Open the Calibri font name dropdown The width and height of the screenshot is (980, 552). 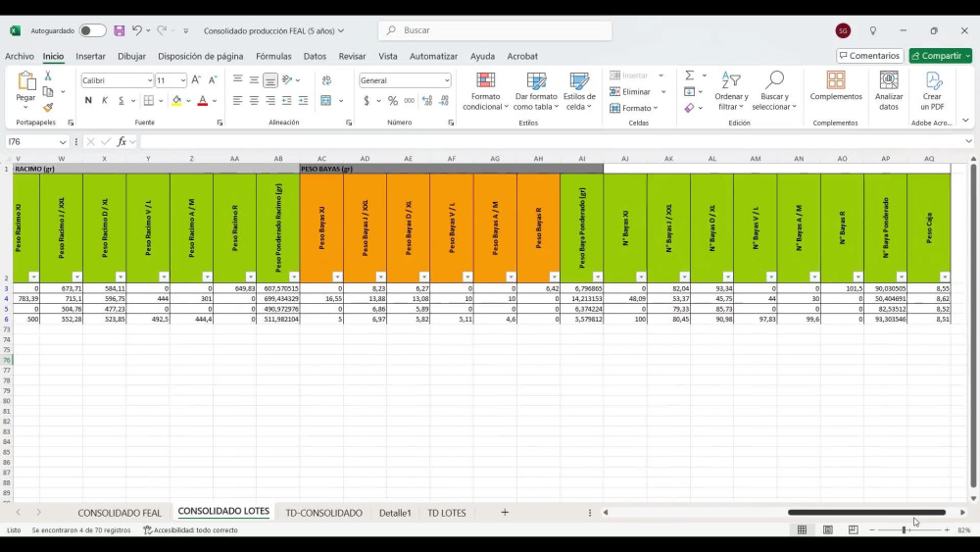[149, 80]
